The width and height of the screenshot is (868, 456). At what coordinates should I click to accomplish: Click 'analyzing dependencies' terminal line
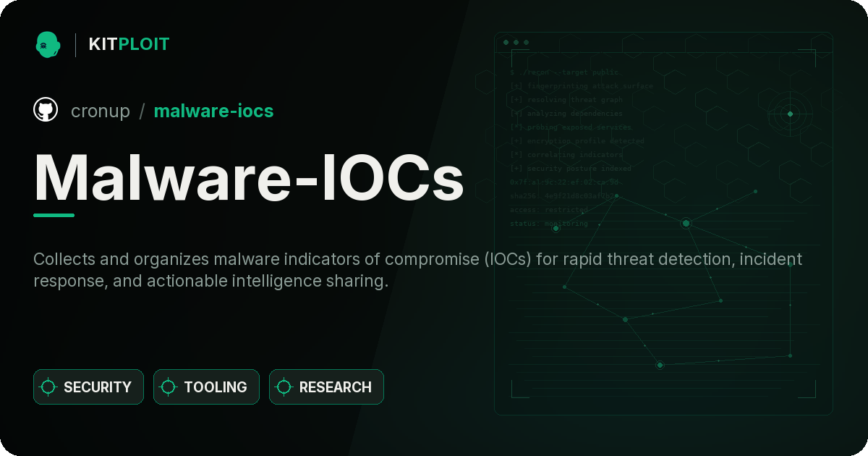[x=566, y=114]
